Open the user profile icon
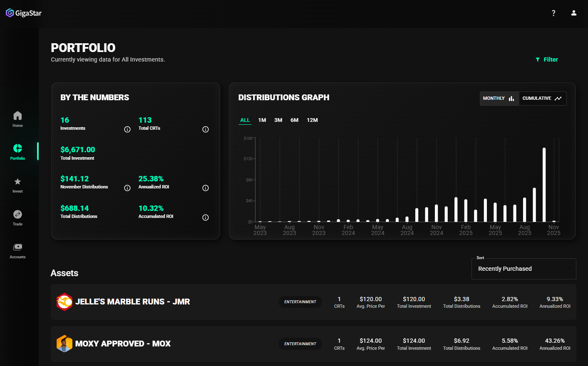Viewport: 588px width, 366px height. click(574, 13)
